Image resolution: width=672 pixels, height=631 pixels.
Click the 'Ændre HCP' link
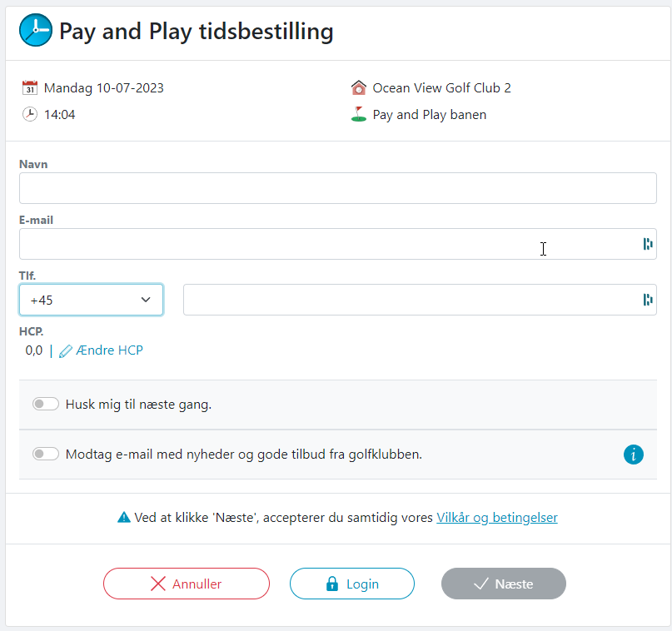[109, 350]
